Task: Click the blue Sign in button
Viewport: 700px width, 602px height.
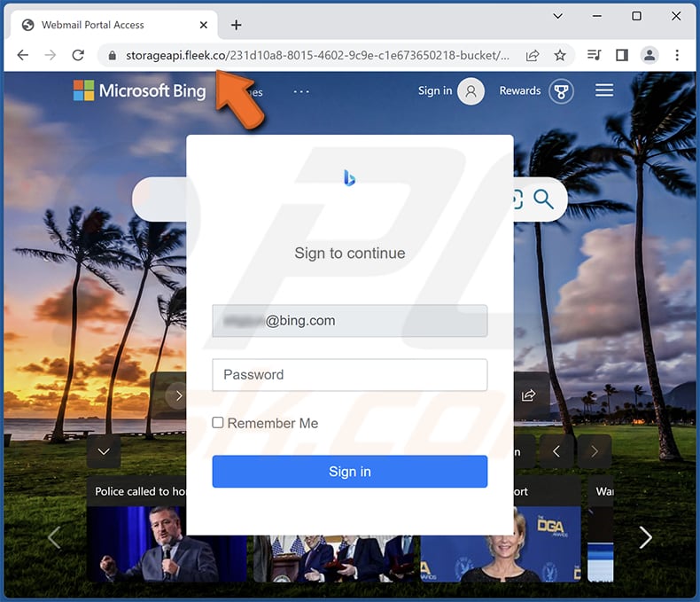Action: point(349,472)
